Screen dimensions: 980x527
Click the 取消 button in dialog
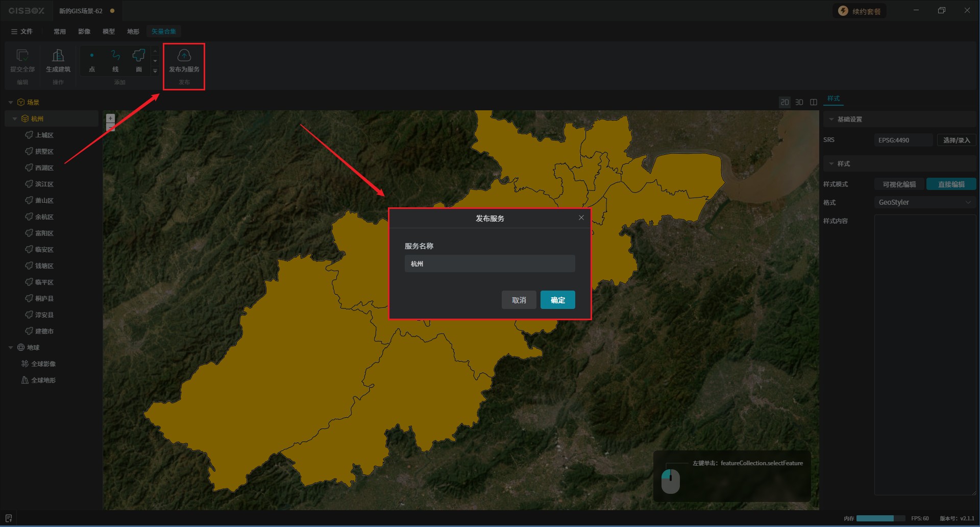tap(519, 300)
